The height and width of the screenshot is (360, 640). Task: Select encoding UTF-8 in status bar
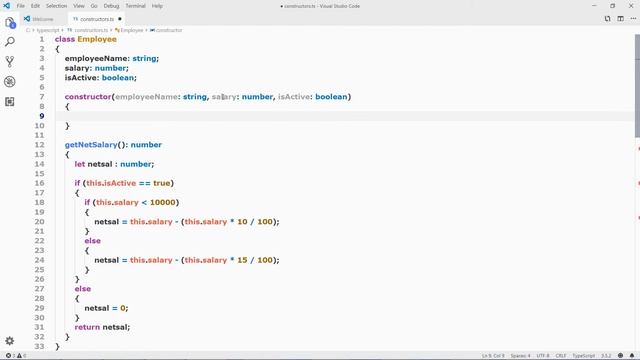543,356
